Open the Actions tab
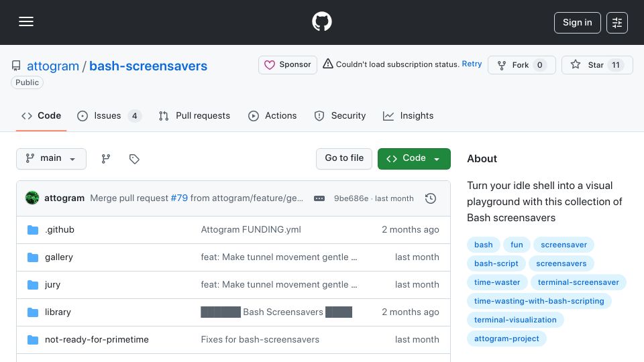The width and height of the screenshot is (644, 362). click(272, 116)
